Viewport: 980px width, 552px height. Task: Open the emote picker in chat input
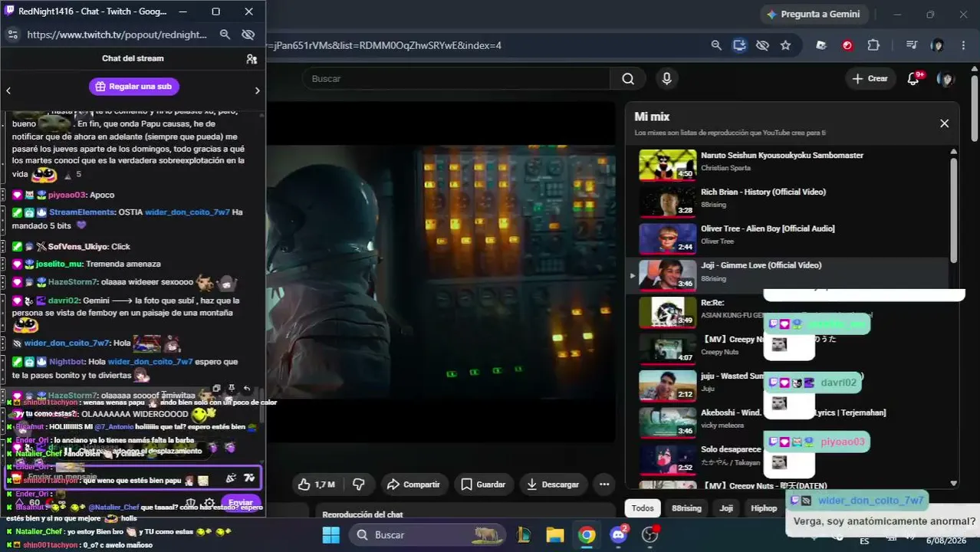point(231,478)
